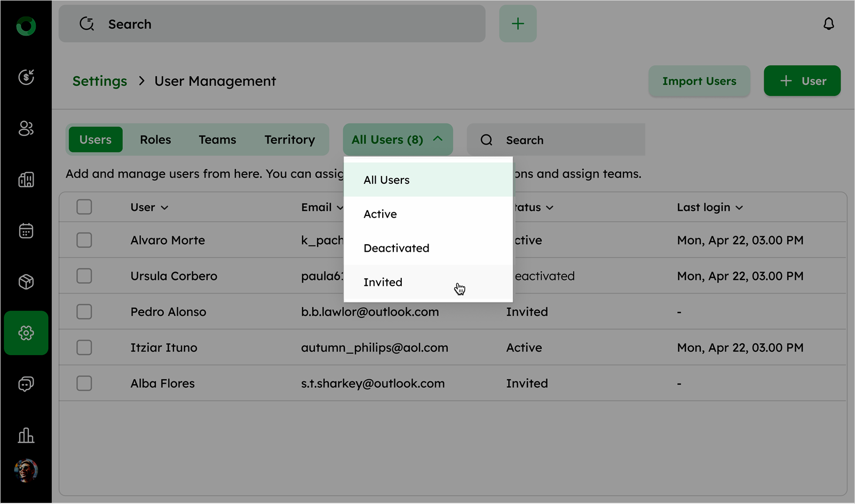This screenshot has height=504, width=855.
Task: Click the green plus quick-add button
Action: pos(518,24)
